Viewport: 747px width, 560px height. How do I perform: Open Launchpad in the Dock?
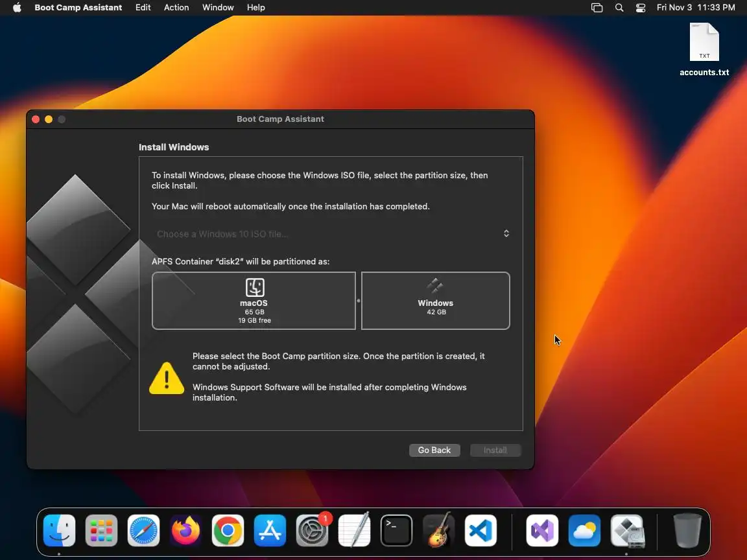click(101, 530)
